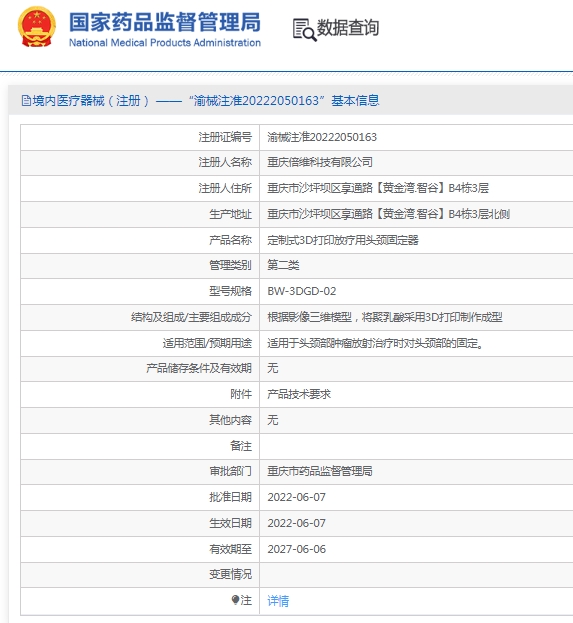Select 无 in the storage conditions row
Viewport: 573px width, 623px height.
[x=273, y=368]
